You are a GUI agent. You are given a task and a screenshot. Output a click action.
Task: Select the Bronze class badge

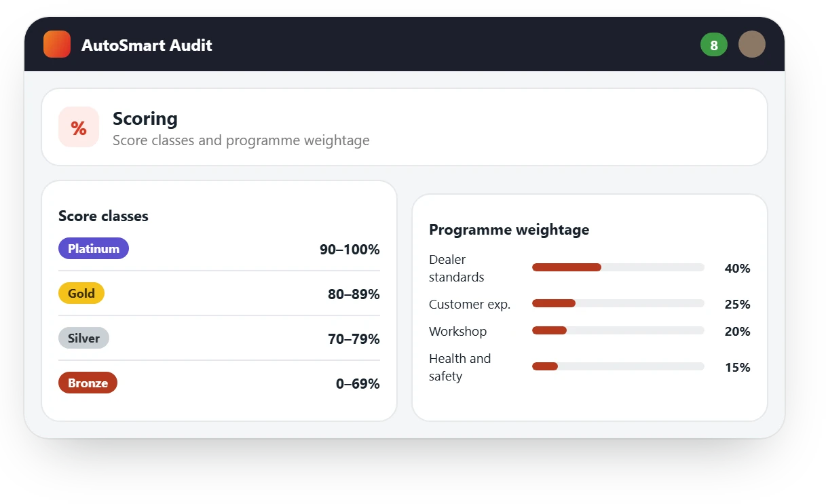point(88,383)
